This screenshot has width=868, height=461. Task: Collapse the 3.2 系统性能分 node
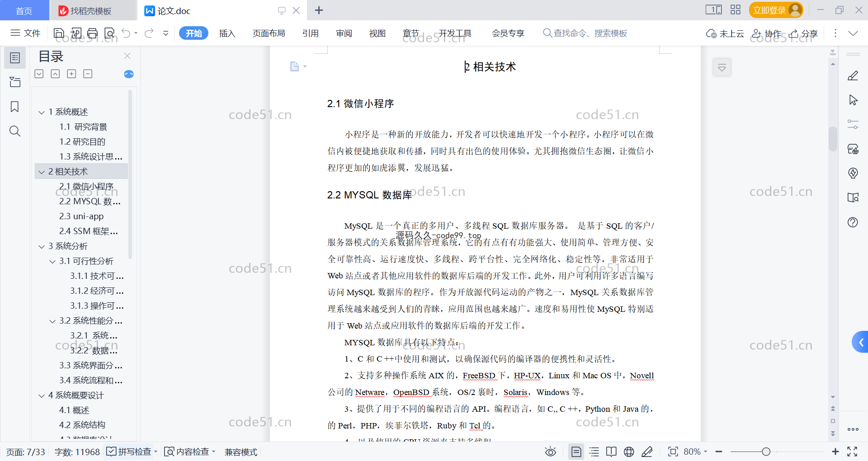(x=52, y=321)
